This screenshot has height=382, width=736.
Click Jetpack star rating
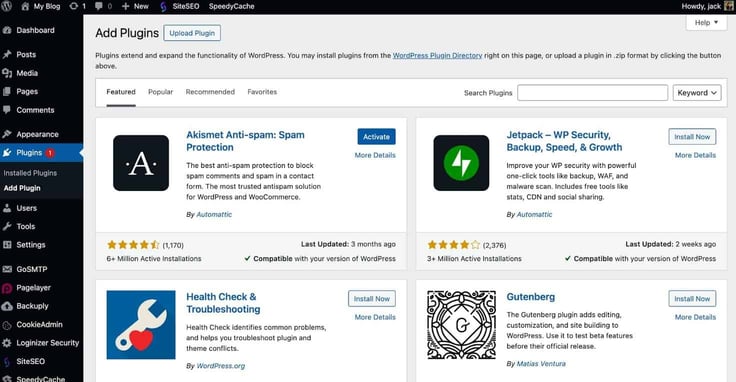pyautogui.click(x=453, y=245)
